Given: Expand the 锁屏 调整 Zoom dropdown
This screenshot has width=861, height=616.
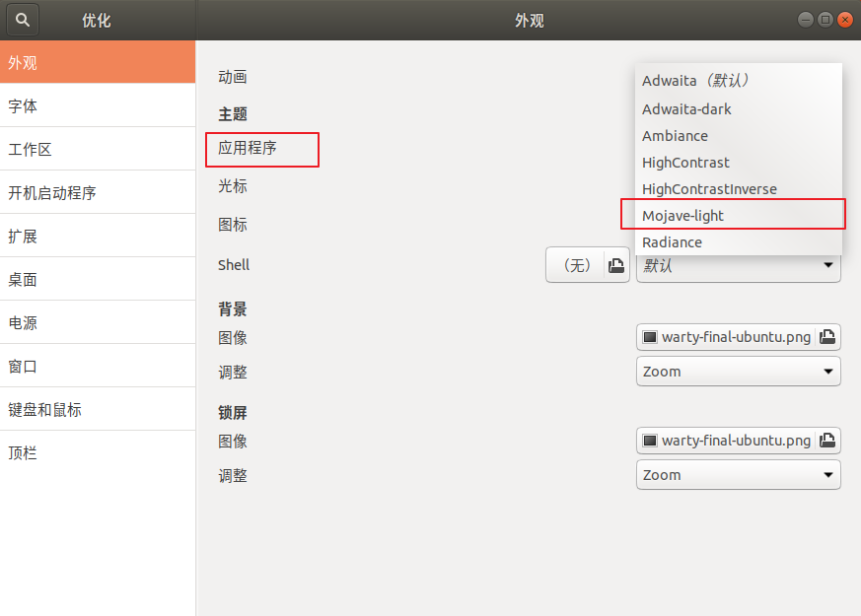Looking at the screenshot, I should click(x=738, y=475).
